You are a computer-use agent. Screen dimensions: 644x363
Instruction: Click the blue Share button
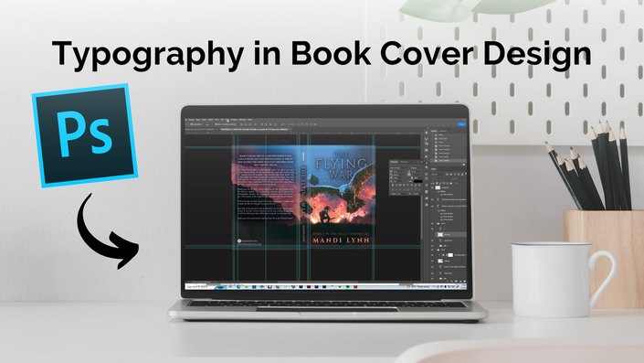[x=461, y=124]
